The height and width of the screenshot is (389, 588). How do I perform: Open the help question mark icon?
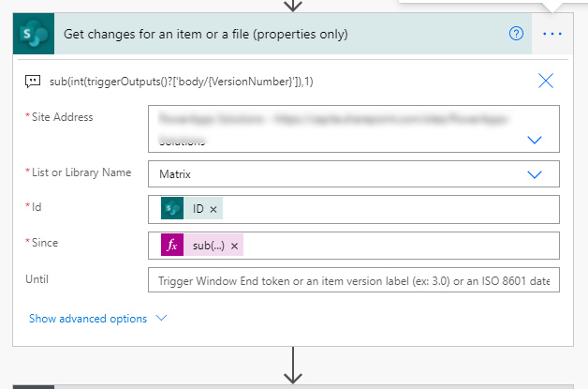(x=516, y=34)
